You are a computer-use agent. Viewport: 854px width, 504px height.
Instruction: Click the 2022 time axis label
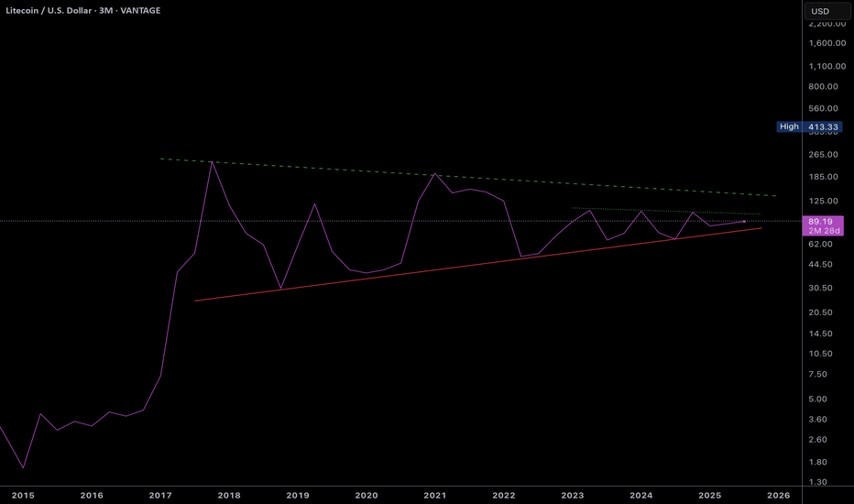(503, 495)
